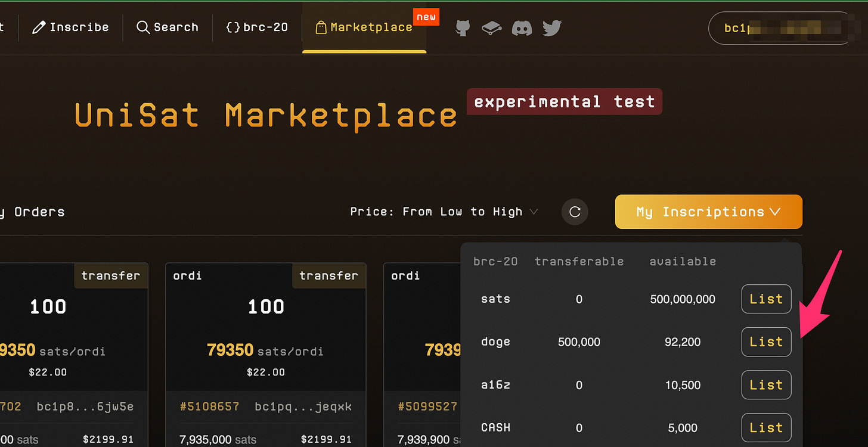
Task: Click List for the CASH row
Action: (x=766, y=428)
